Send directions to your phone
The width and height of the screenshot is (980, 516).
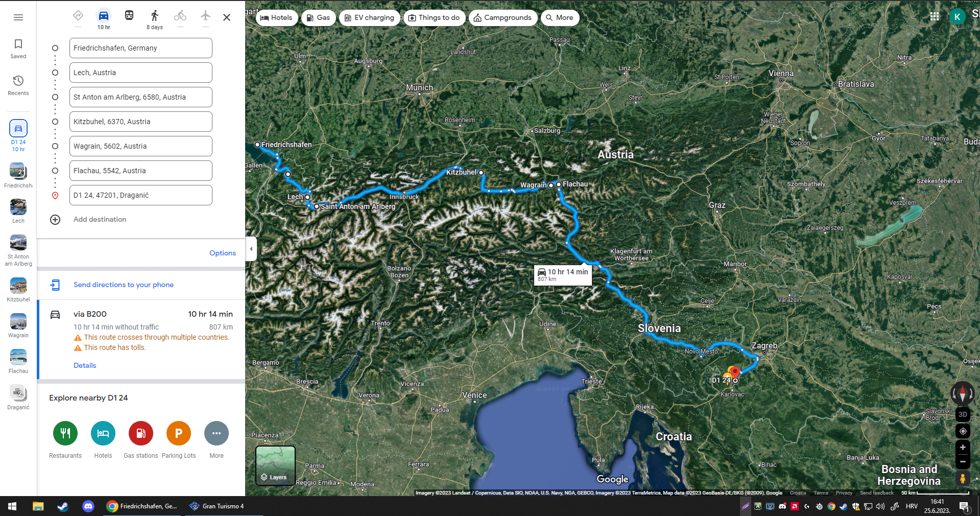pyautogui.click(x=124, y=285)
